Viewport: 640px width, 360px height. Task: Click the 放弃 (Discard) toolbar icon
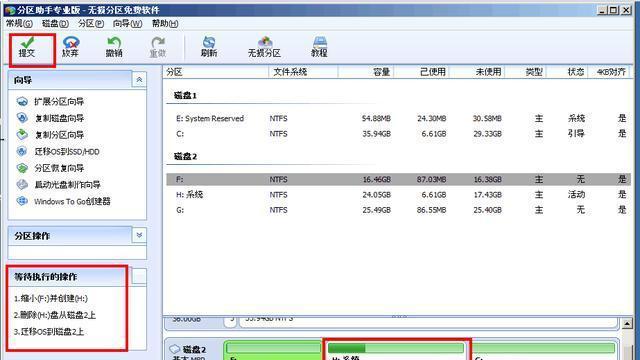70,47
